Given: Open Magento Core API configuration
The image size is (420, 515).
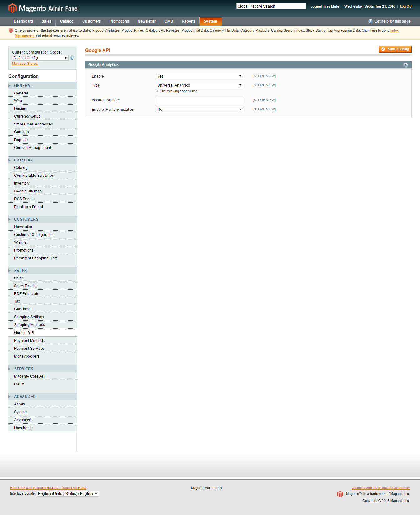Looking at the screenshot, I should tap(43, 376).
